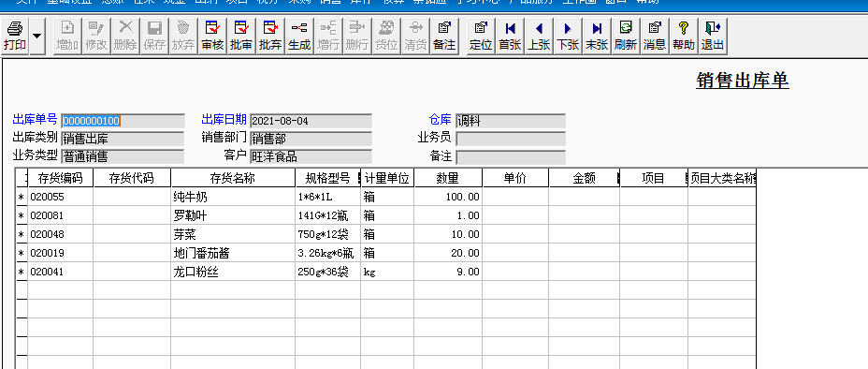Click the 增加 add toolbar icon
This screenshot has width=868, height=369.
coord(67,36)
